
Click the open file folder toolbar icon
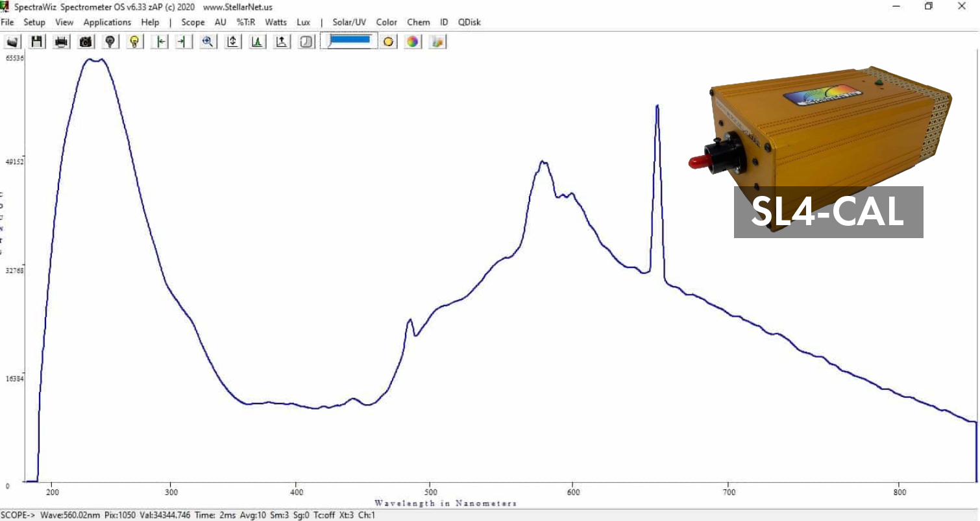pyautogui.click(x=12, y=42)
